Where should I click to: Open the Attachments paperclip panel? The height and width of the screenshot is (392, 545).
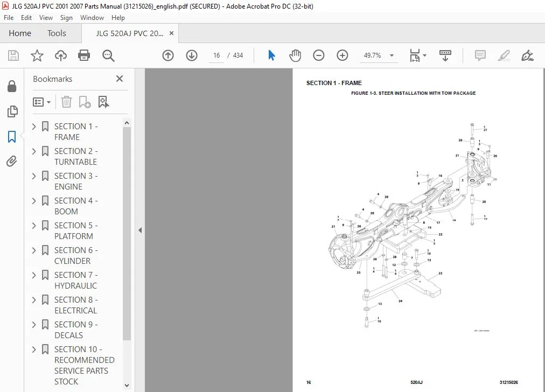click(x=12, y=161)
